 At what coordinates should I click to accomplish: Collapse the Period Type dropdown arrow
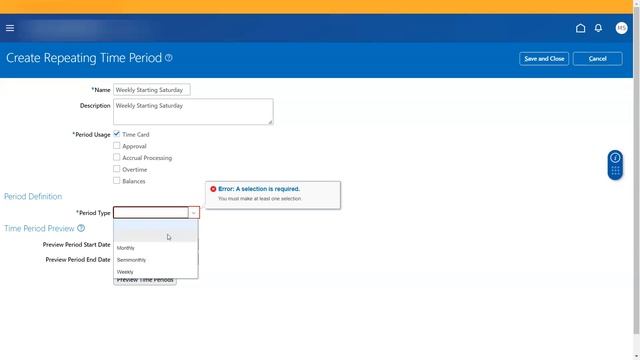click(193, 213)
